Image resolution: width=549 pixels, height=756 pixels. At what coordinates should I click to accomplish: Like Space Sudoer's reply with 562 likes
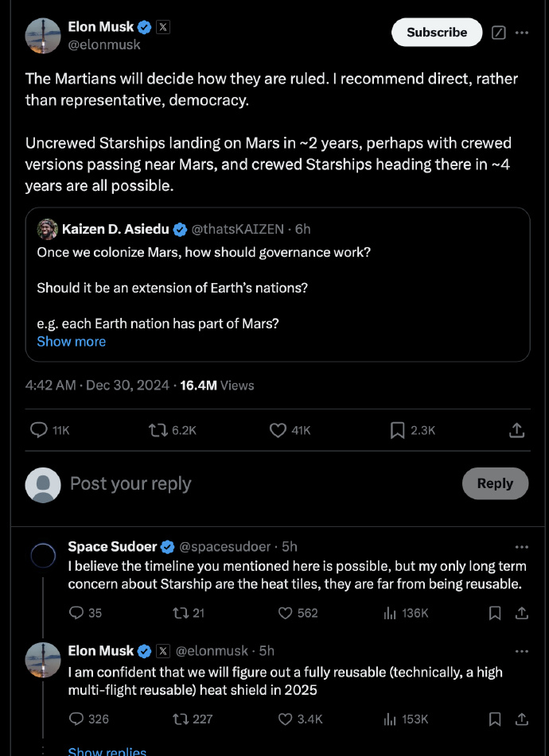tap(285, 613)
